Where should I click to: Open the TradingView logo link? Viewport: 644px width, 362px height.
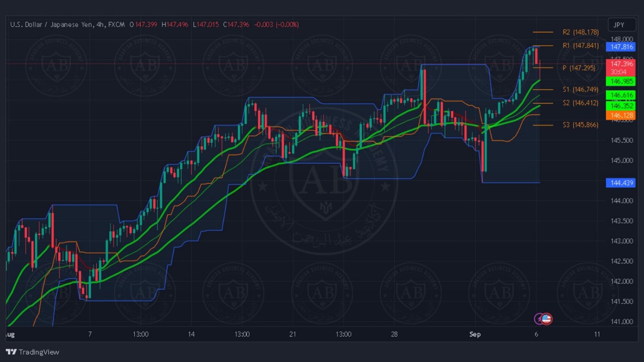pos(33,352)
